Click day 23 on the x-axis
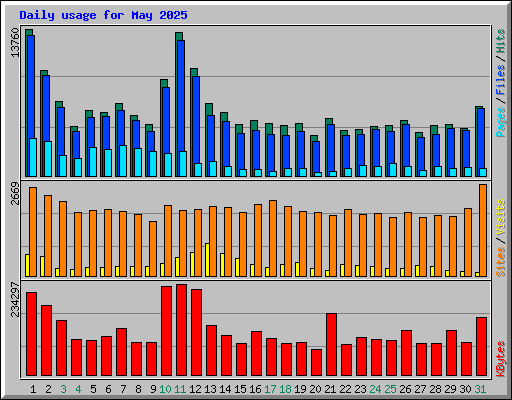Screen dimensions: 512x400 coord(360,389)
